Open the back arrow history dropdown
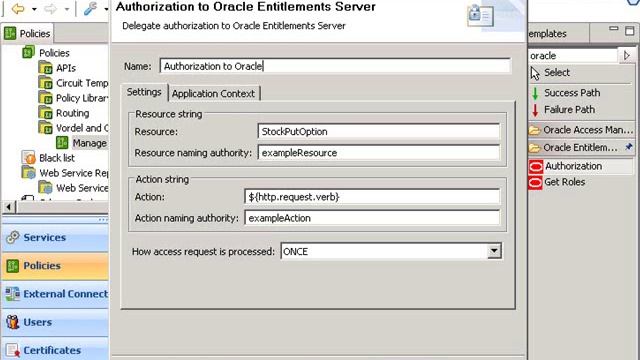This screenshot has height=360, width=640. (34, 9)
